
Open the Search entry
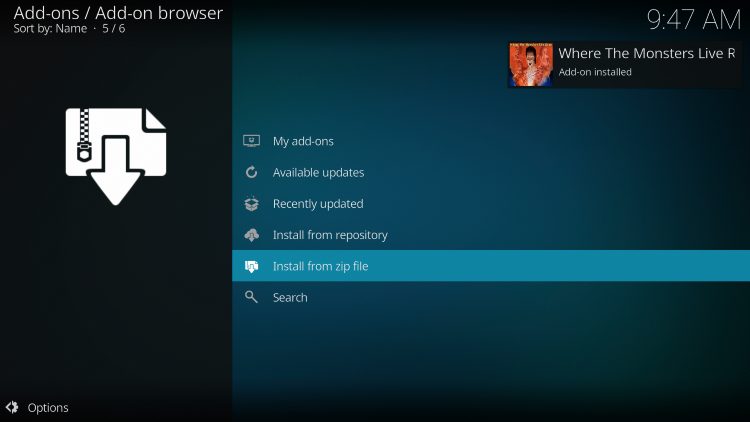click(x=491, y=297)
